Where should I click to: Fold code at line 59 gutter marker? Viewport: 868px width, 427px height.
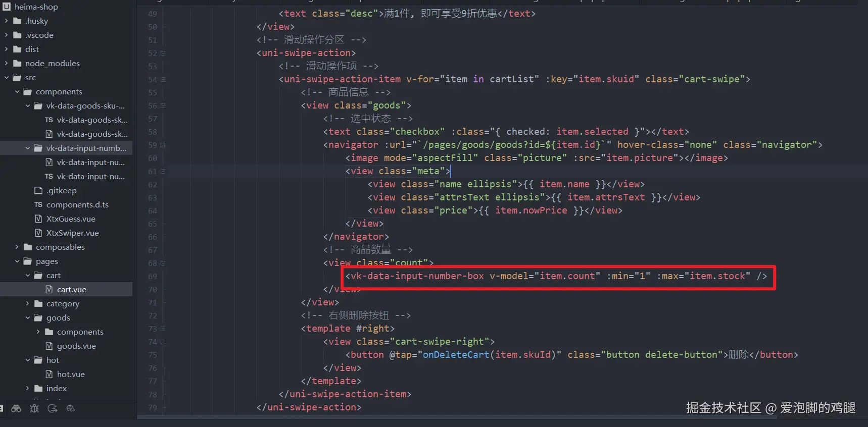point(163,145)
